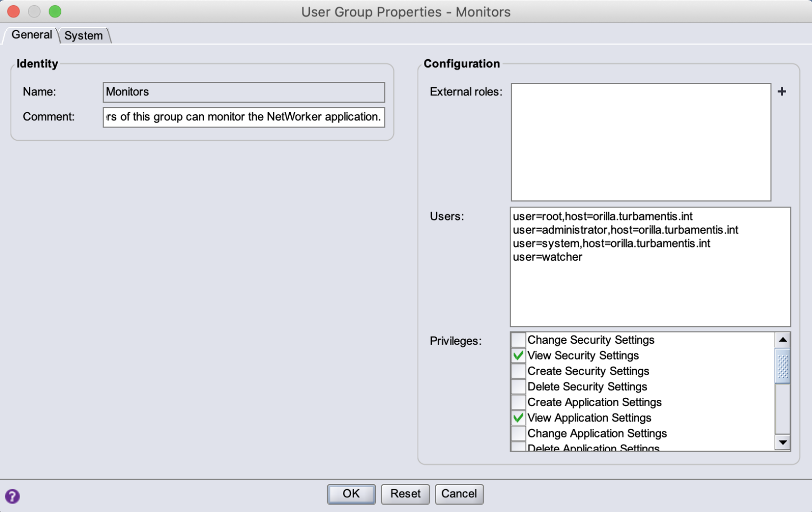The image size is (812, 512).
Task: Check the Delete Security Settings privilege
Action: click(x=518, y=386)
